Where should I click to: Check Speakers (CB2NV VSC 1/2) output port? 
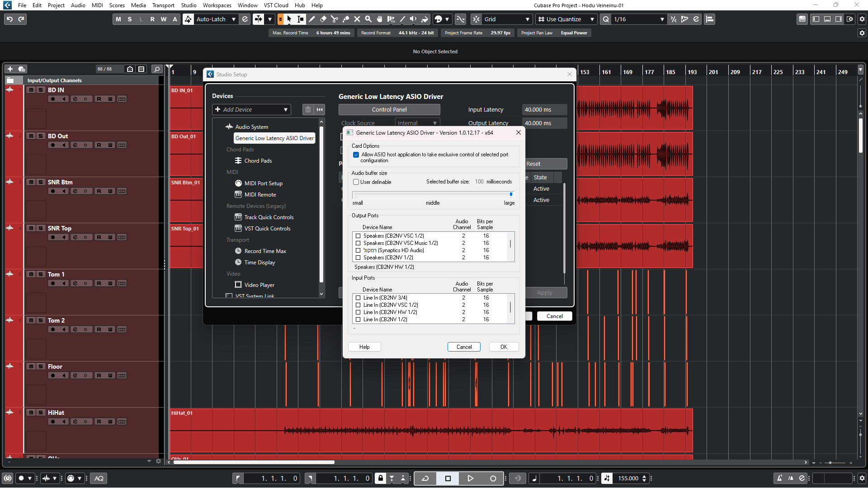pos(359,236)
